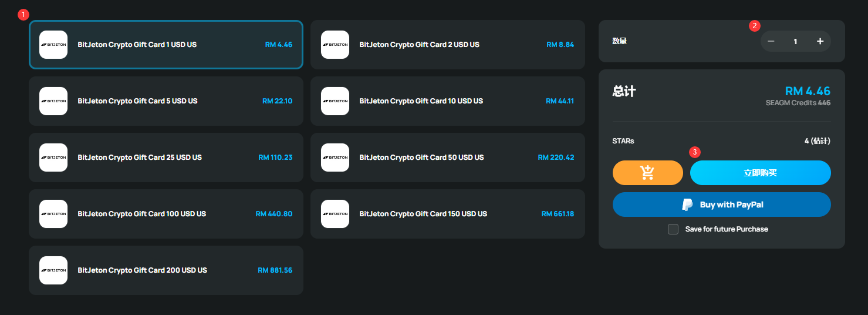The height and width of the screenshot is (315, 868).
Task: Click BitJeton logo of 1 USD card
Action: coord(53,45)
